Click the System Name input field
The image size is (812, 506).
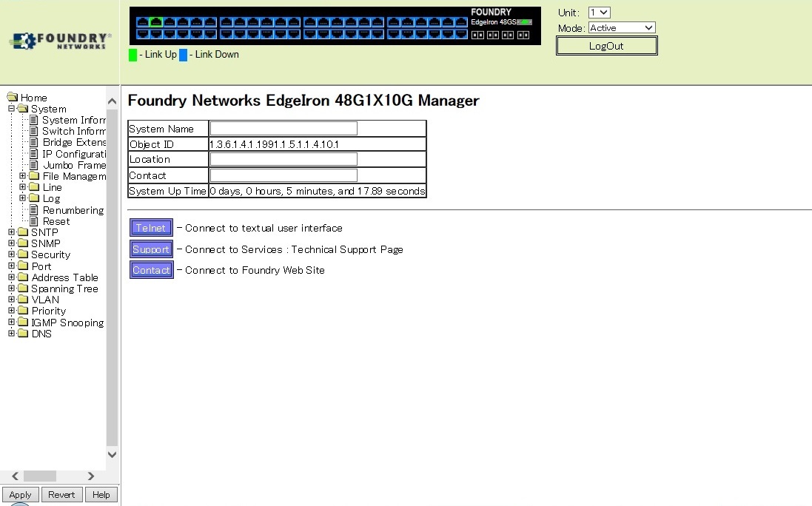pos(283,128)
